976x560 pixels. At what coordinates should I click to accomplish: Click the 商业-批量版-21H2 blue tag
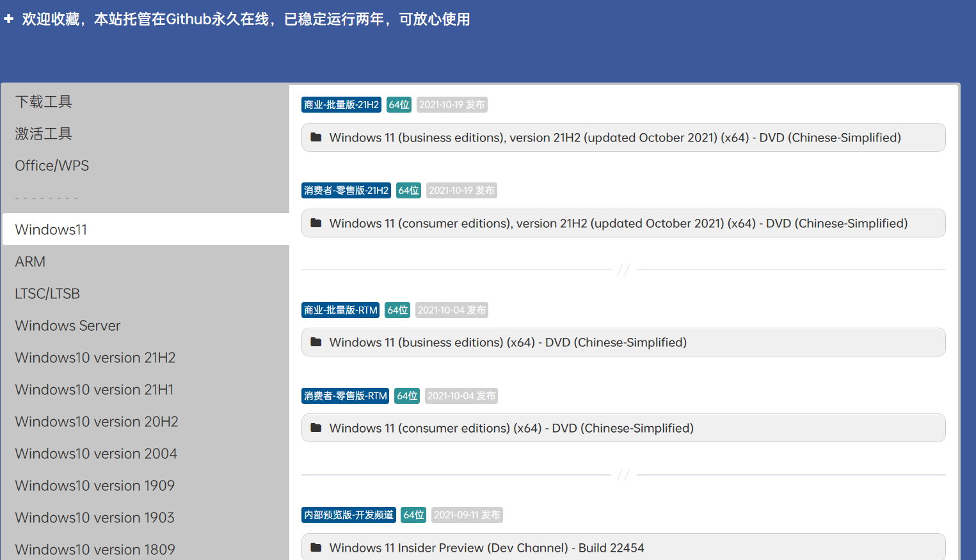coord(341,105)
